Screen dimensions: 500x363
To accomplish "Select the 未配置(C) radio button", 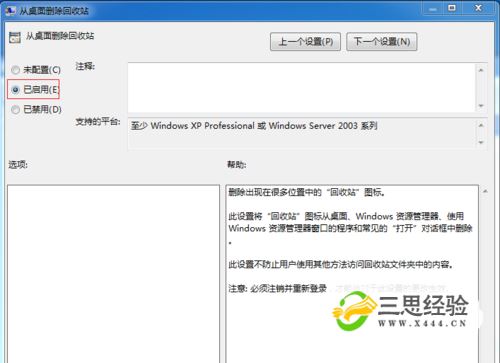I will coord(15,70).
